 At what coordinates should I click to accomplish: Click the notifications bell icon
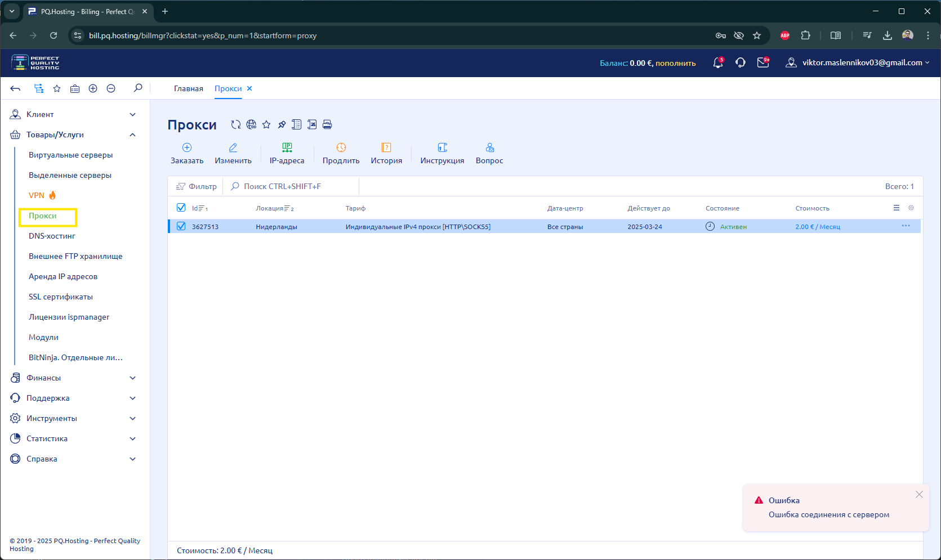(x=717, y=63)
